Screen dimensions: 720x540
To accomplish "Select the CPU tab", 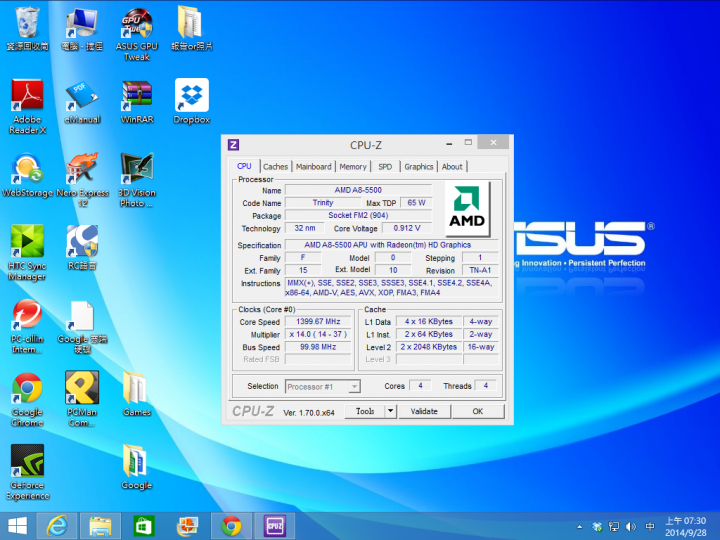I will pyautogui.click(x=244, y=166).
